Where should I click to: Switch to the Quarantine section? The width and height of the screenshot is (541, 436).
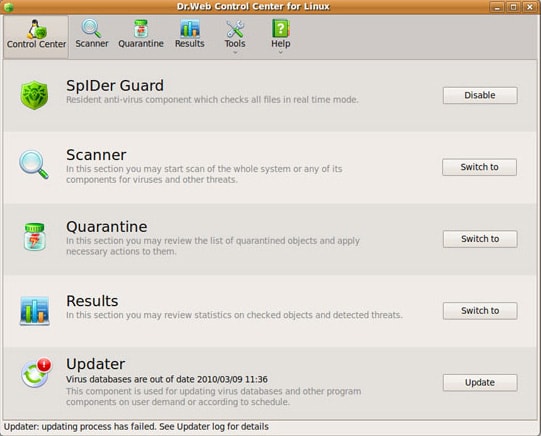click(x=480, y=239)
